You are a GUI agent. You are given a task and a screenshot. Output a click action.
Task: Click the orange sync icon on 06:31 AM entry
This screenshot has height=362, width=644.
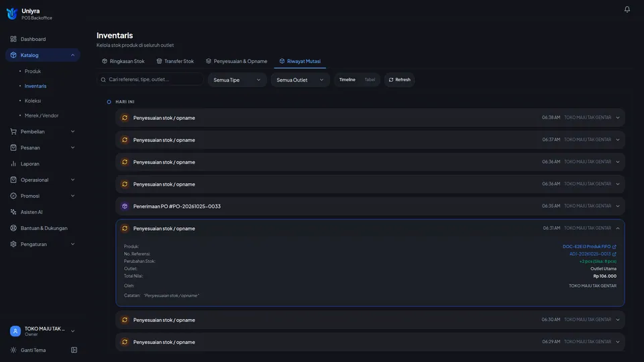[125, 228]
